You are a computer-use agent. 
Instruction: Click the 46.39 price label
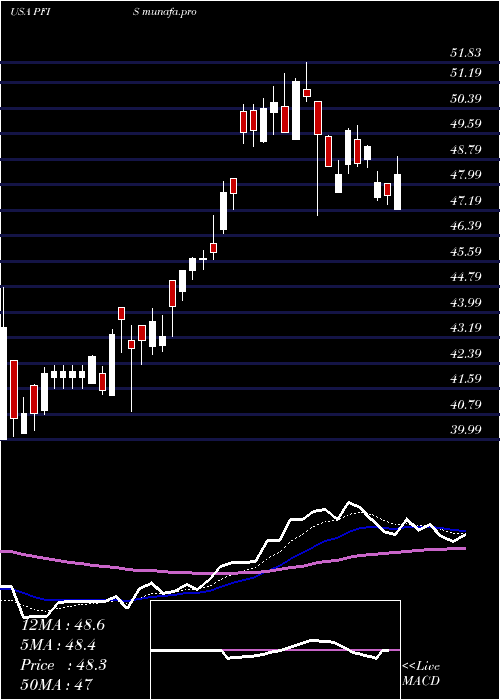tap(465, 226)
